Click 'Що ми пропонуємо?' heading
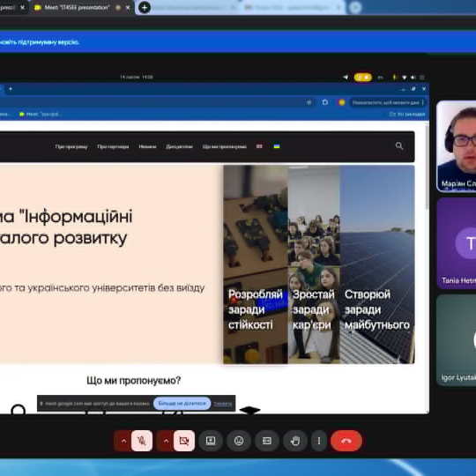Viewport: 476px width, 476px height. 134,380
